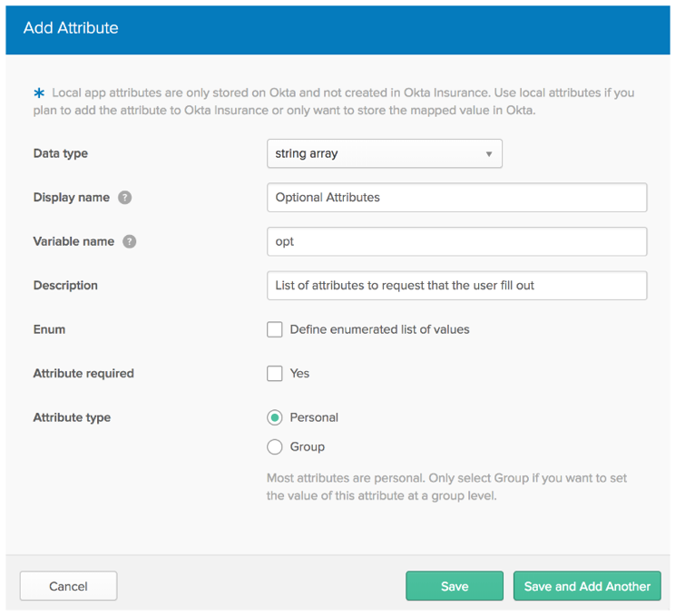Click the help icon beside Display name
The width and height of the screenshot is (675, 616).
pos(125,198)
